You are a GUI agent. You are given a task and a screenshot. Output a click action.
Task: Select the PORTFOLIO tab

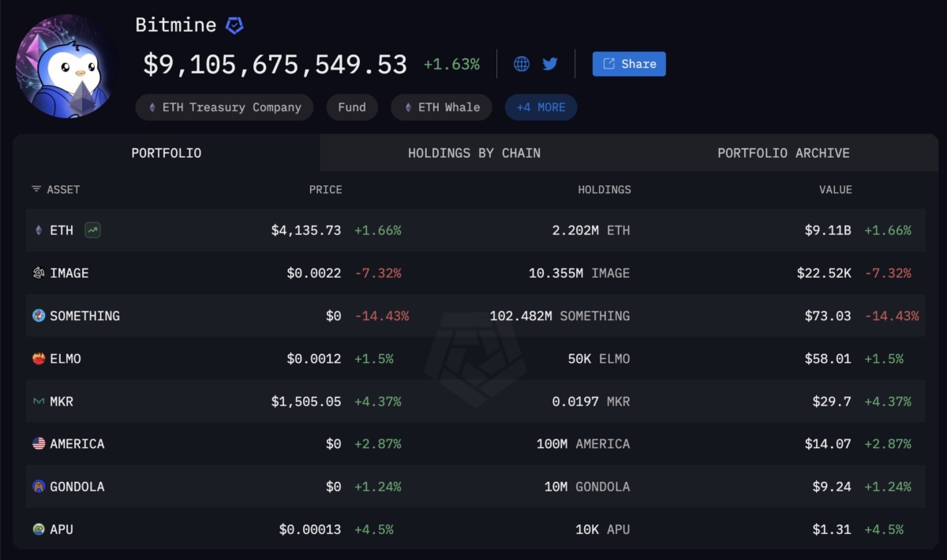[166, 153]
